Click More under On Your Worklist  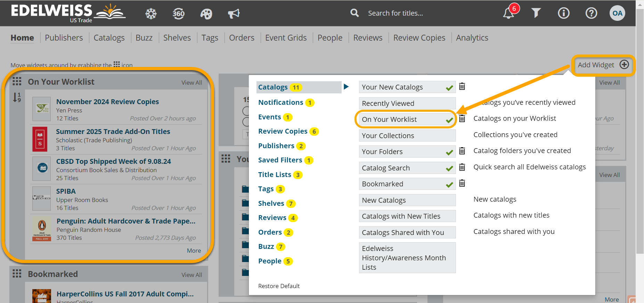(194, 251)
